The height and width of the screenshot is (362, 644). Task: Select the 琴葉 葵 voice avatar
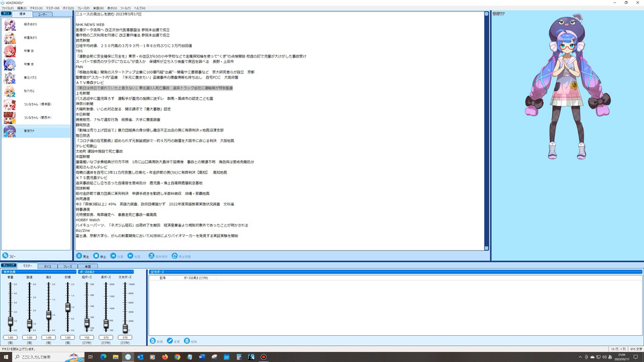coord(9,64)
